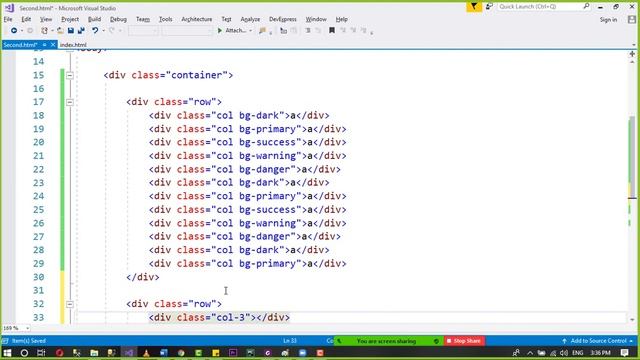Expand the Add to Source Control menu

pyautogui.click(x=631, y=341)
